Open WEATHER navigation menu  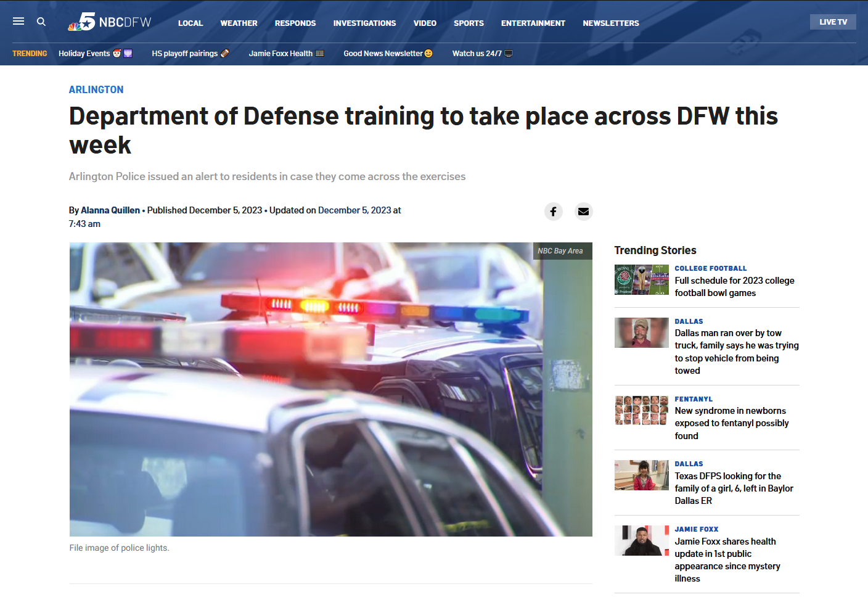click(x=239, y=23)
